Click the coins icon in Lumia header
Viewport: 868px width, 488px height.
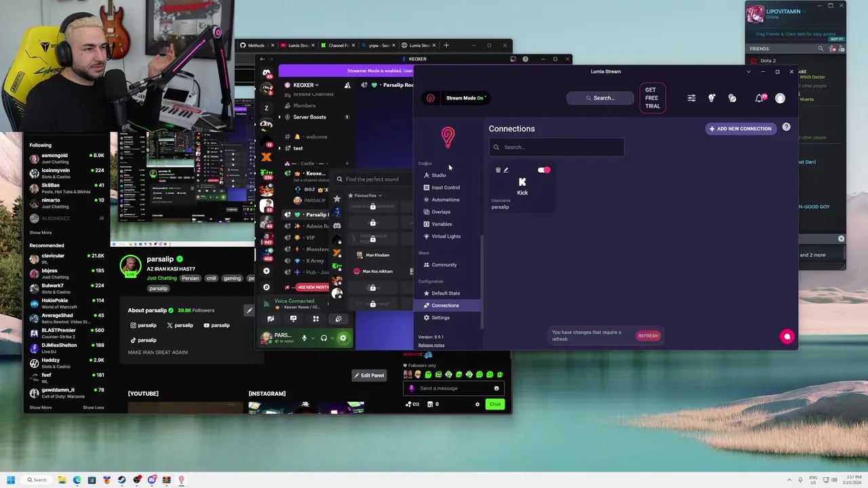pyautogui.click(x=732, y=98)
